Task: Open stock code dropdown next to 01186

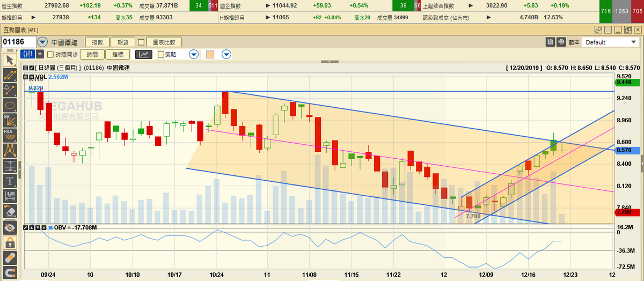Action: (42, 42)
